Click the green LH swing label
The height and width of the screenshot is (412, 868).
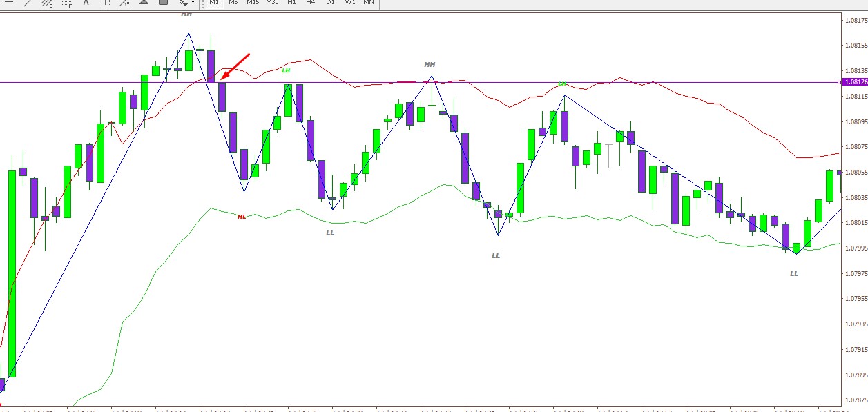[x=286, y=70]
